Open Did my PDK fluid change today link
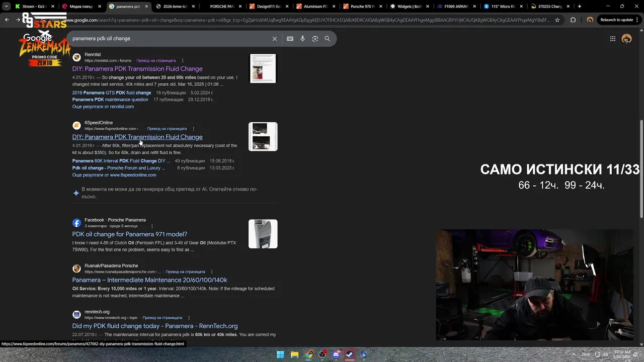Screen dimensions: 644x362 155,326
